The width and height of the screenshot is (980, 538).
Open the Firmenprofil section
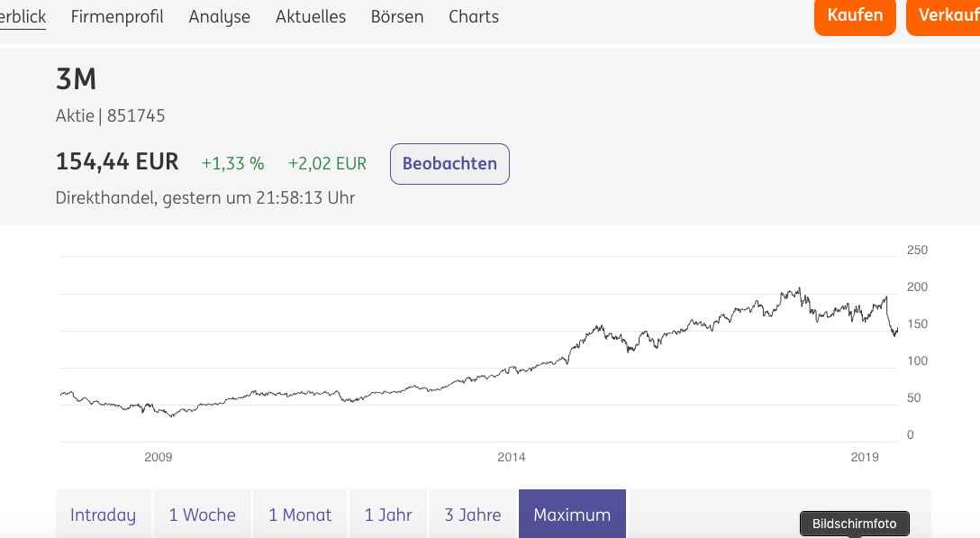[x=117, y=16]
